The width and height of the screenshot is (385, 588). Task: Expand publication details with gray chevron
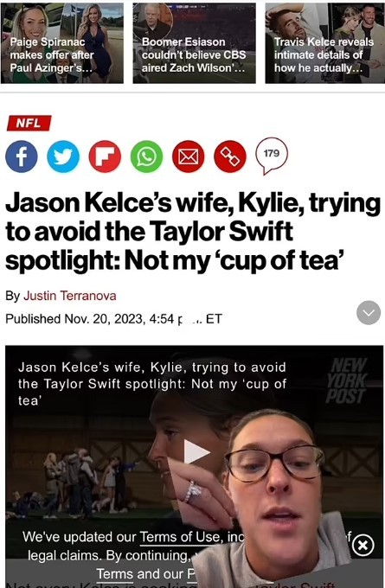point(369,313)
